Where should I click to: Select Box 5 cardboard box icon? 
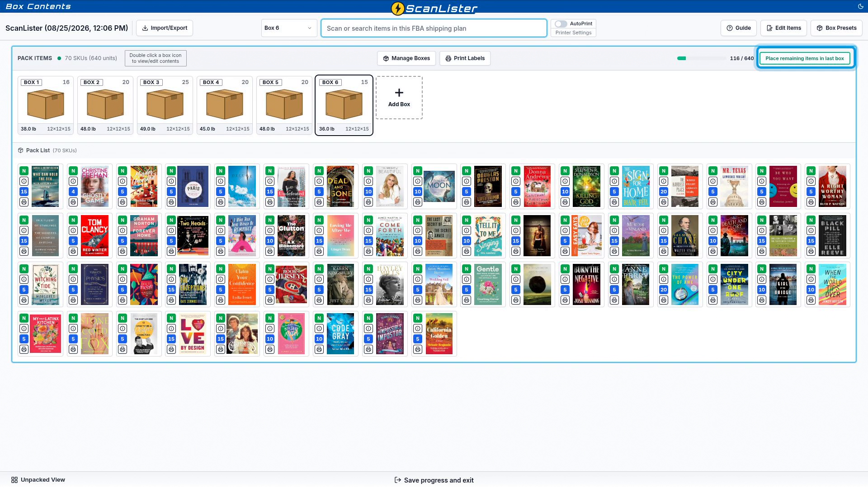(284, 104)
